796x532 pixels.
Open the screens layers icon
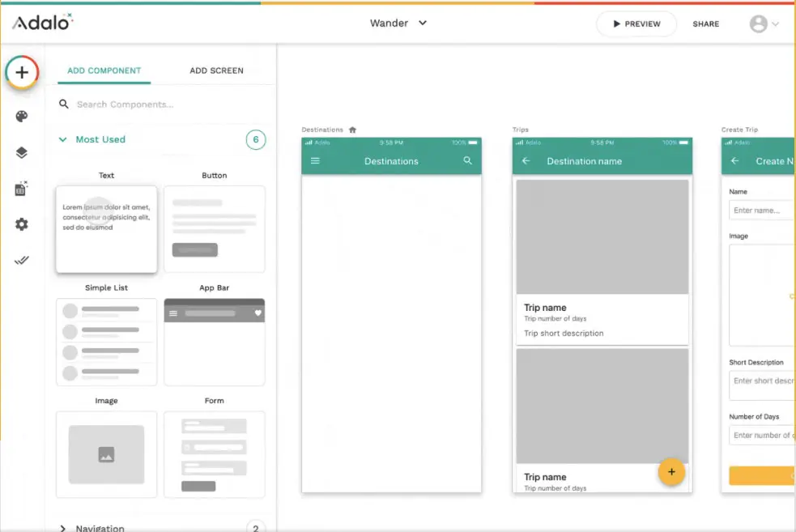tap(21, 153)
